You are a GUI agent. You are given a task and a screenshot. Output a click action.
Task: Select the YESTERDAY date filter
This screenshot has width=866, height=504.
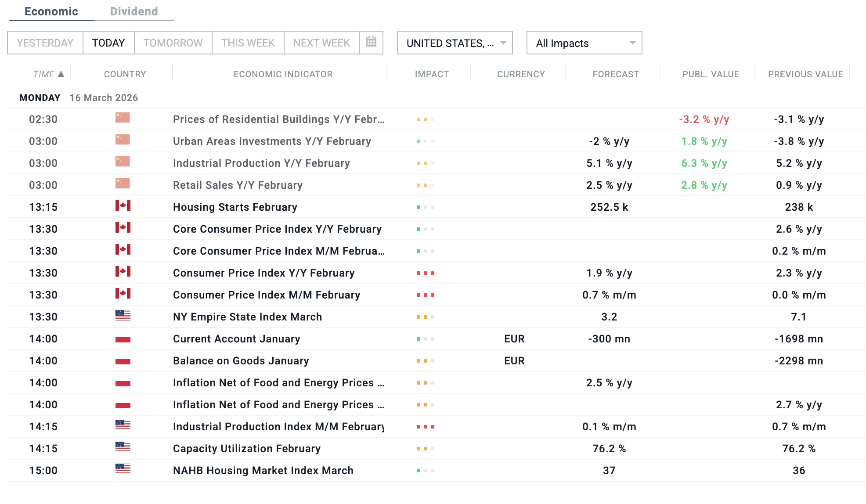pyautogui.click(x=45, y=43)
